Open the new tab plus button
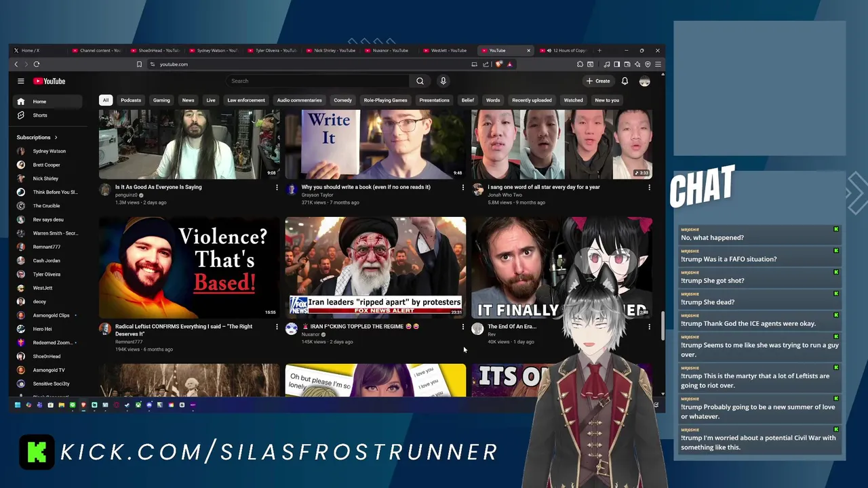The height and width of the screenshot is (488, 868). (x=599, y=50)
